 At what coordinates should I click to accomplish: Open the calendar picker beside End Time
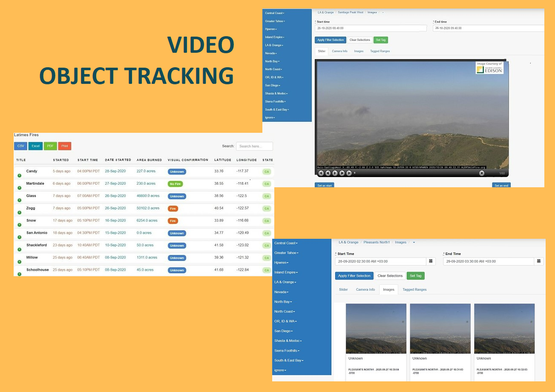click(x=539, y=261)
